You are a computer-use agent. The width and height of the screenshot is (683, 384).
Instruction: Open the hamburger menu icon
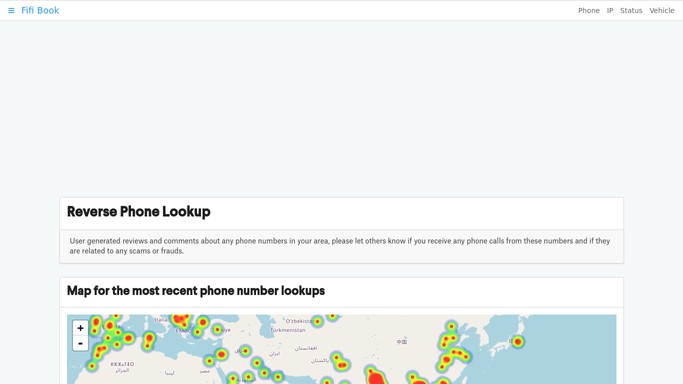(x=11, y=10)
